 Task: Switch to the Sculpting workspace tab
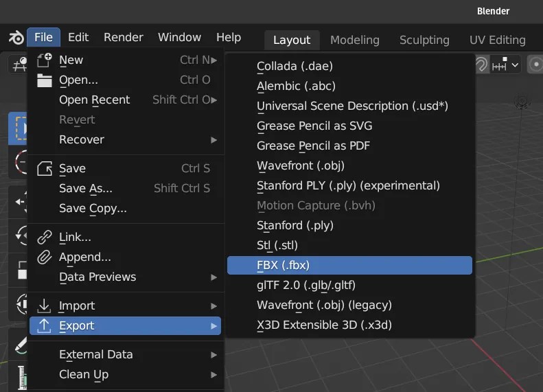(424, 41)
